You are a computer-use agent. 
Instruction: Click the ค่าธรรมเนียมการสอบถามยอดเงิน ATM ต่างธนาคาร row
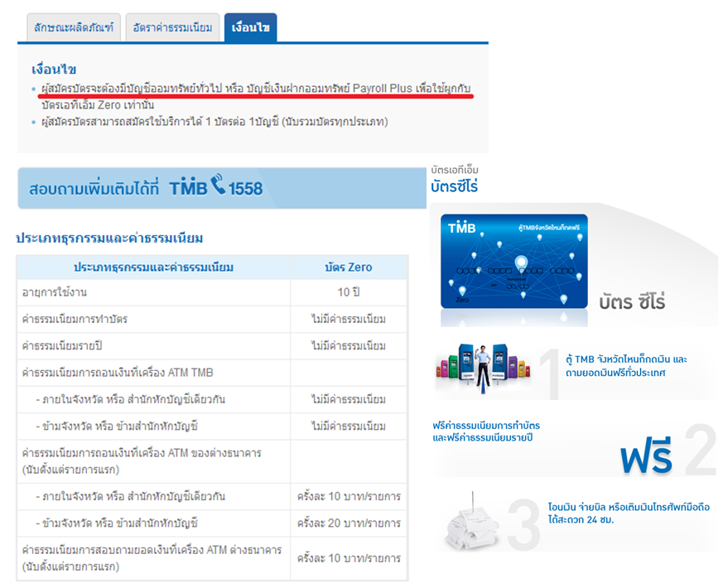212,558
